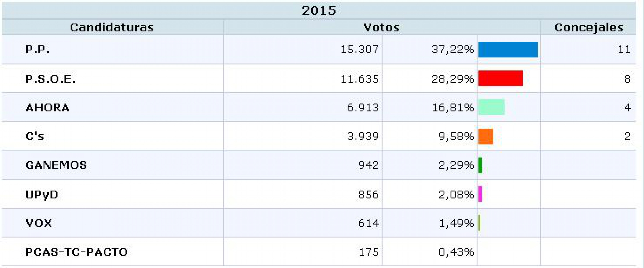Click the blue P.P. vote bar
Image resolution: width=644 pixels, height=268 pixels.
point(508,49)
